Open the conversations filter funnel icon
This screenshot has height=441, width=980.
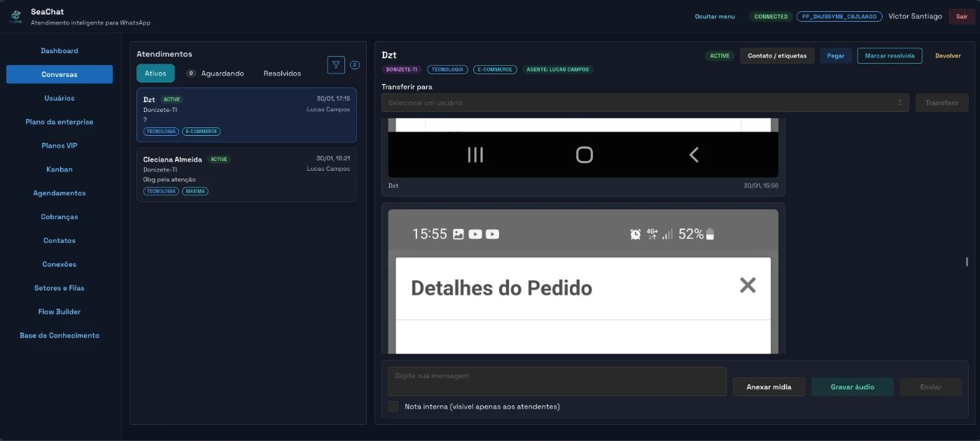(336, 65)
